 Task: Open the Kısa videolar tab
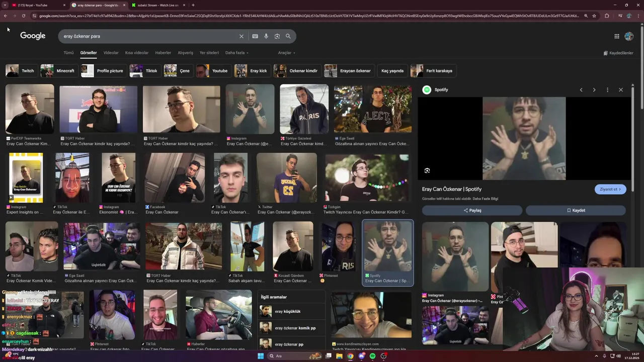coord(137,53)
